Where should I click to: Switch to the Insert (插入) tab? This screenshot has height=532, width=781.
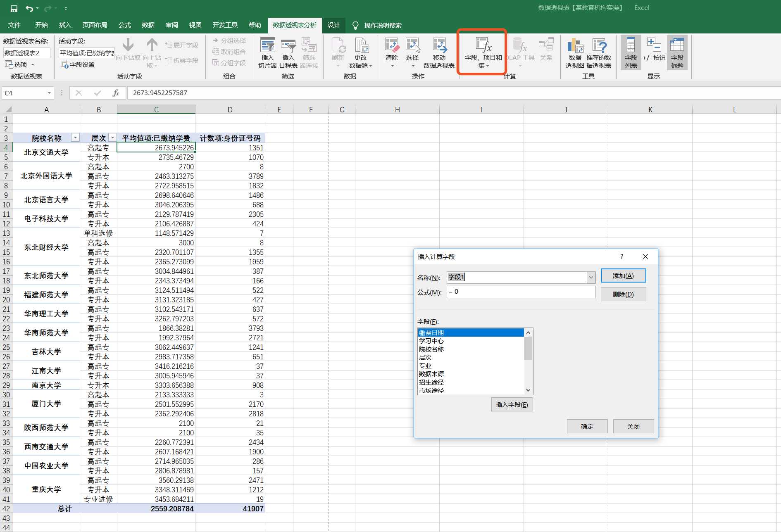pos(65,25)
